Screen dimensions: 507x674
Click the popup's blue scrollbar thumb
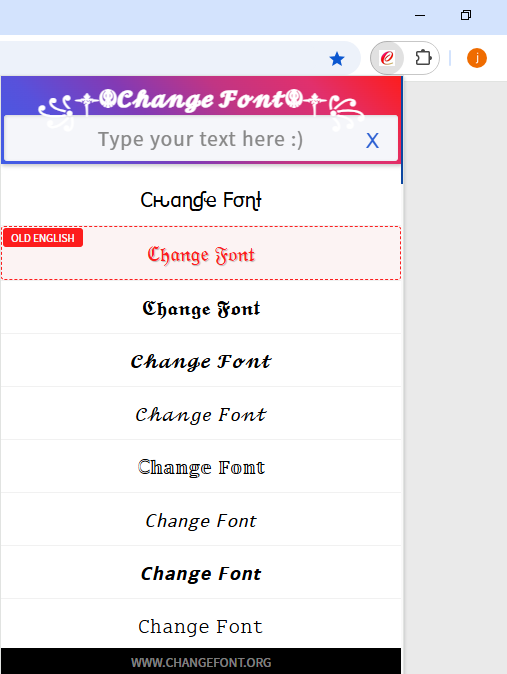(402, 130)
